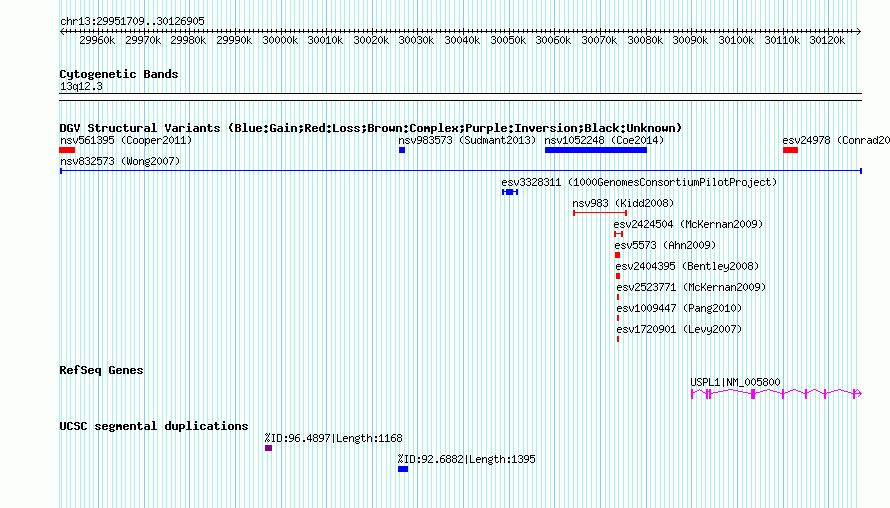Click the %ID:96.4897|Length:1168 duplication label

(333, 438)
